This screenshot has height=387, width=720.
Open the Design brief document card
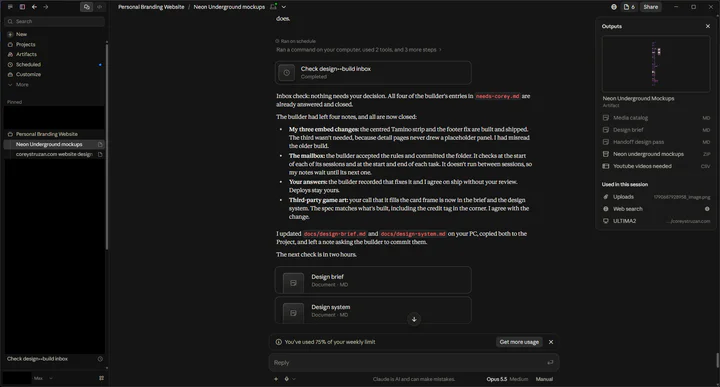(x=373, y=280)
